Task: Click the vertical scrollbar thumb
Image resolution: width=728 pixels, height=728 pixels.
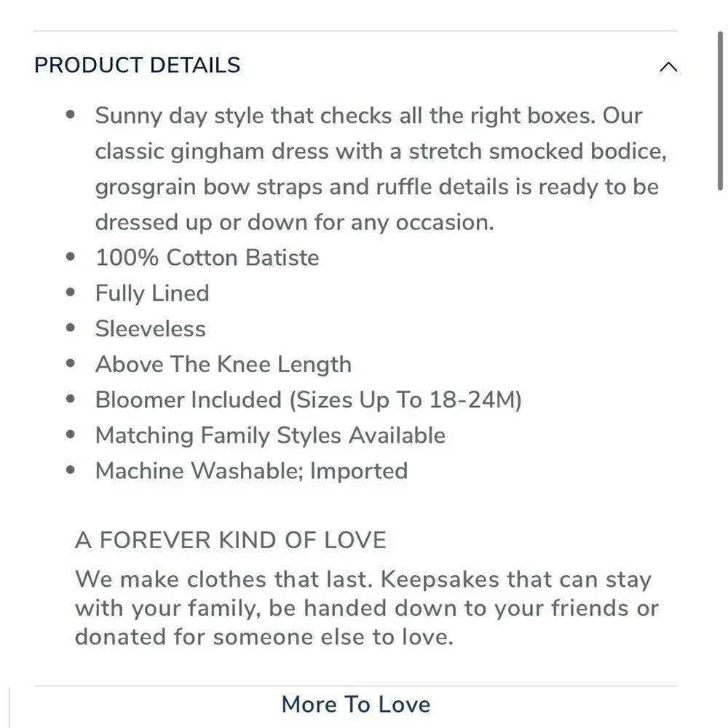Action: click(720, 111)
